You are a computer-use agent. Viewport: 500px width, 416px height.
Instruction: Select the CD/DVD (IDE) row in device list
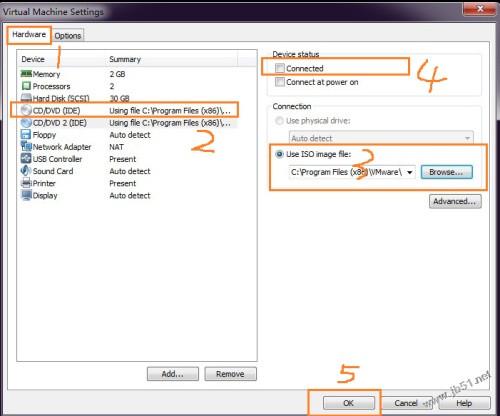(x=125, y=110)
